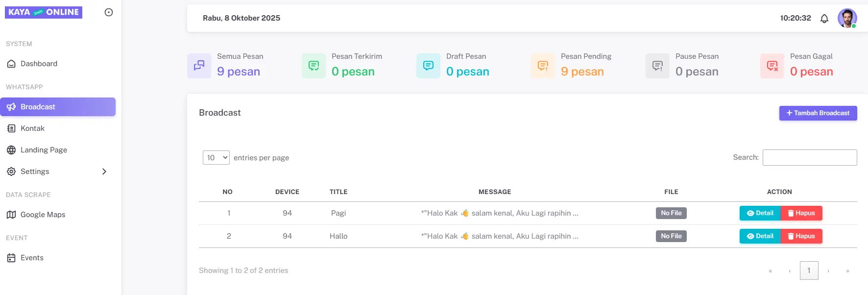Open Kontak from the sidebar
Viewport: 868px width, 295px height.
[x=32, y=128]
